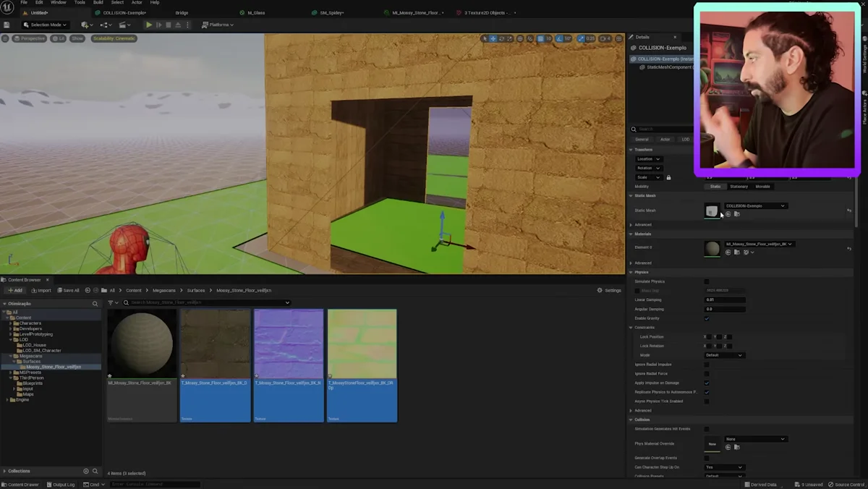
Task: Click the Lock Scale padlock icon
Action: (668, 177)
